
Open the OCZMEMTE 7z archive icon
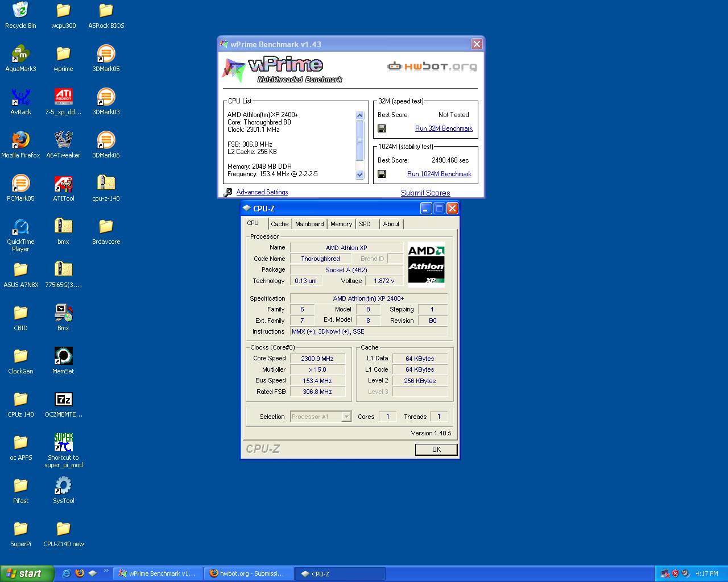pyautogui.click(x=63, y=404)
